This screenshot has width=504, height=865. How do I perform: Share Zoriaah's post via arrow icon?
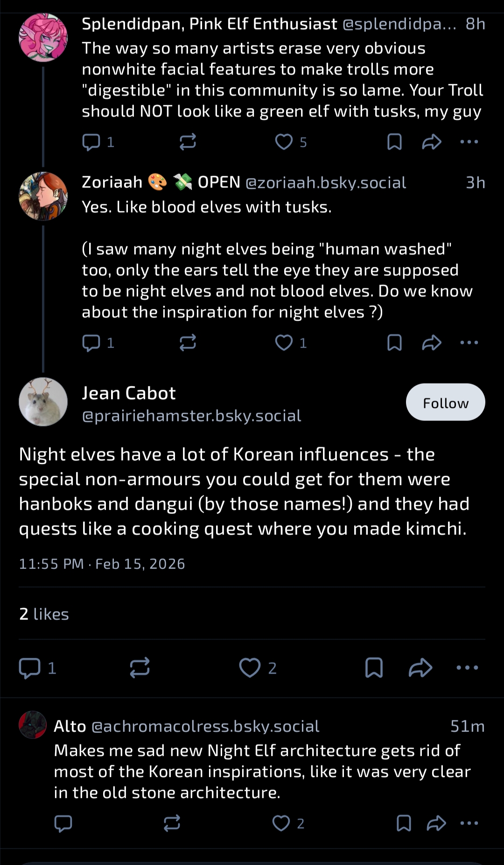coord(432,343)
